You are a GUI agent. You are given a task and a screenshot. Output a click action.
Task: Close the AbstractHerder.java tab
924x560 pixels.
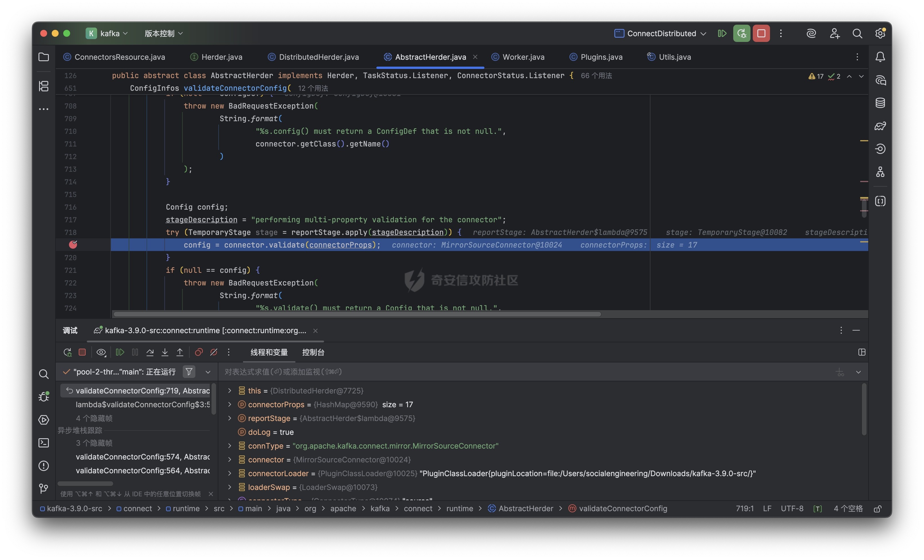pyautogui.click(x=475, y=57)
